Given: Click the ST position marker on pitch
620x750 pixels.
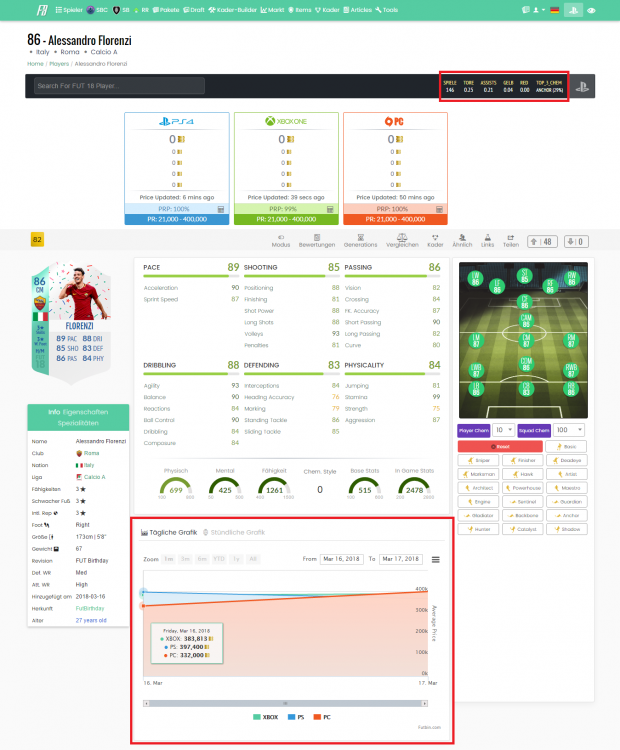Looking at the screenshot, I should click(x=524, y=276).
